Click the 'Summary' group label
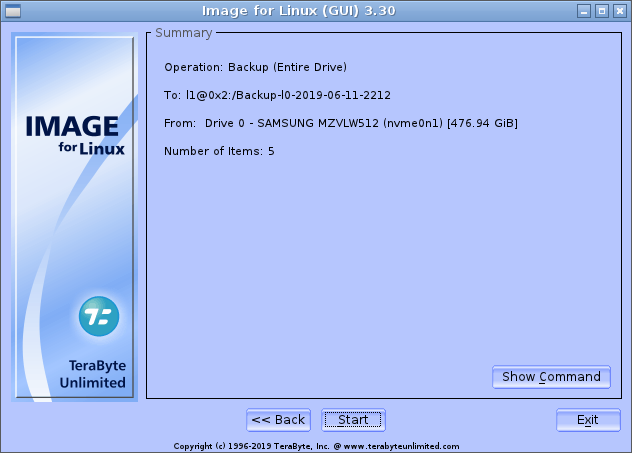The image size is (632, 453). click(x=184, y=33)
